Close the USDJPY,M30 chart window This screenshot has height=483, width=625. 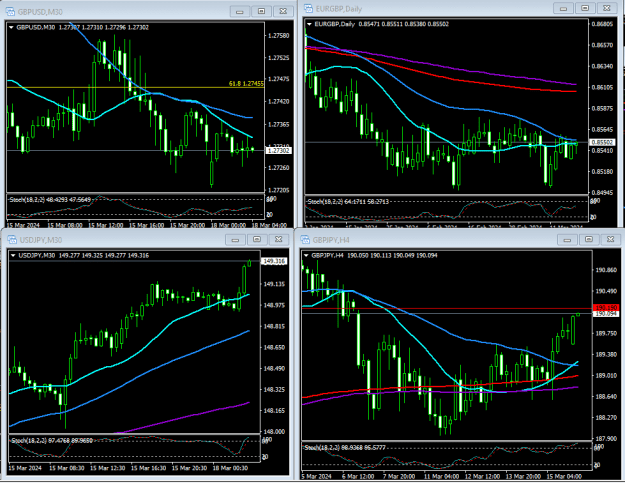pos(278,240)
